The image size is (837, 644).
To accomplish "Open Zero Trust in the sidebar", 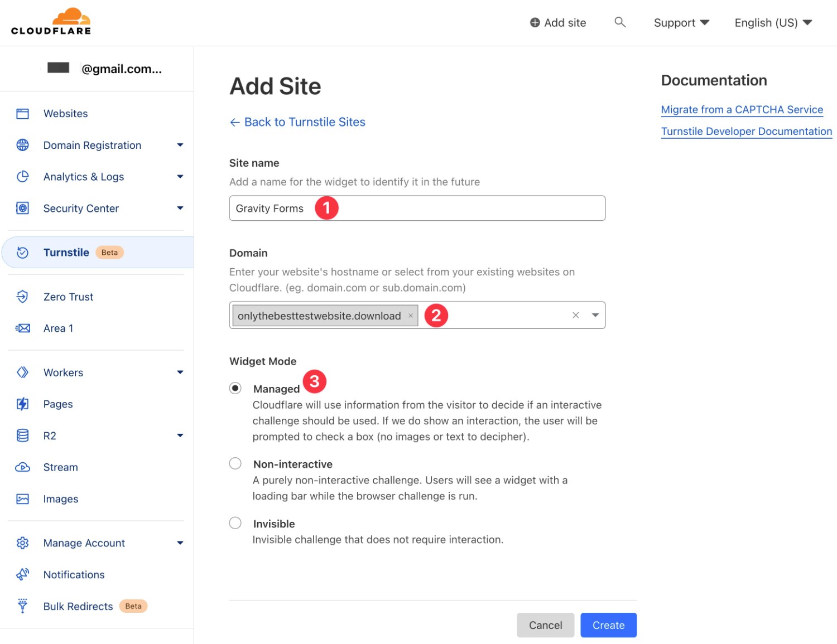I will (x=69, y=297).
